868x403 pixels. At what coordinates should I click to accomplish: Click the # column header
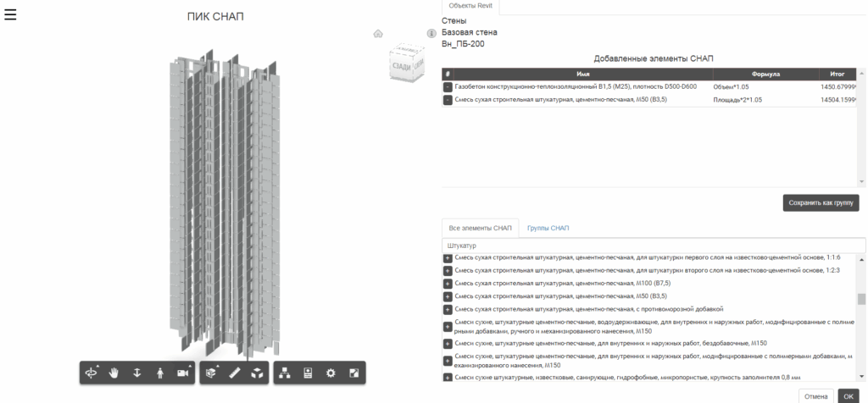point(448,74)
